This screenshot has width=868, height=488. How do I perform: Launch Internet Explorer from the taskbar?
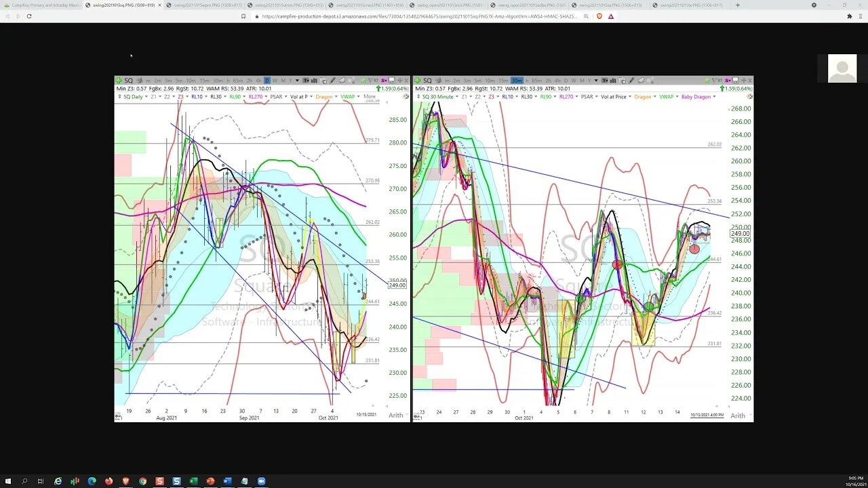[58, 481]
